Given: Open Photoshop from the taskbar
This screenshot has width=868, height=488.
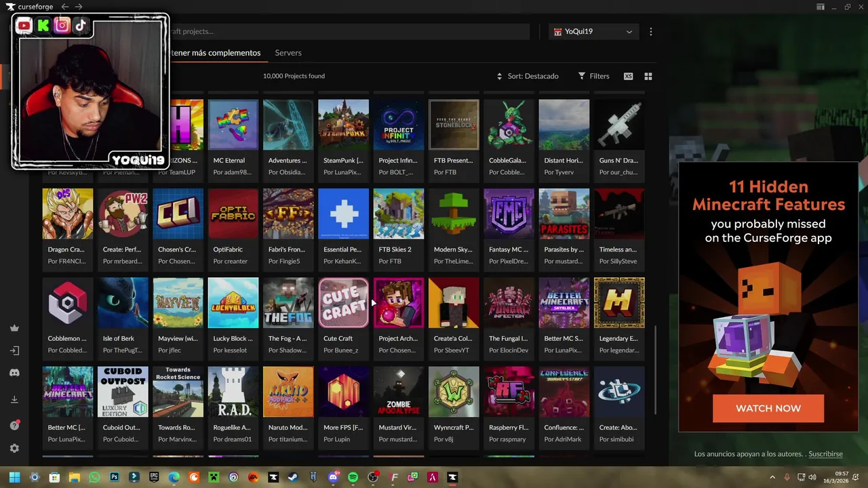Looking at the screenshot, I should coord(114,477).
